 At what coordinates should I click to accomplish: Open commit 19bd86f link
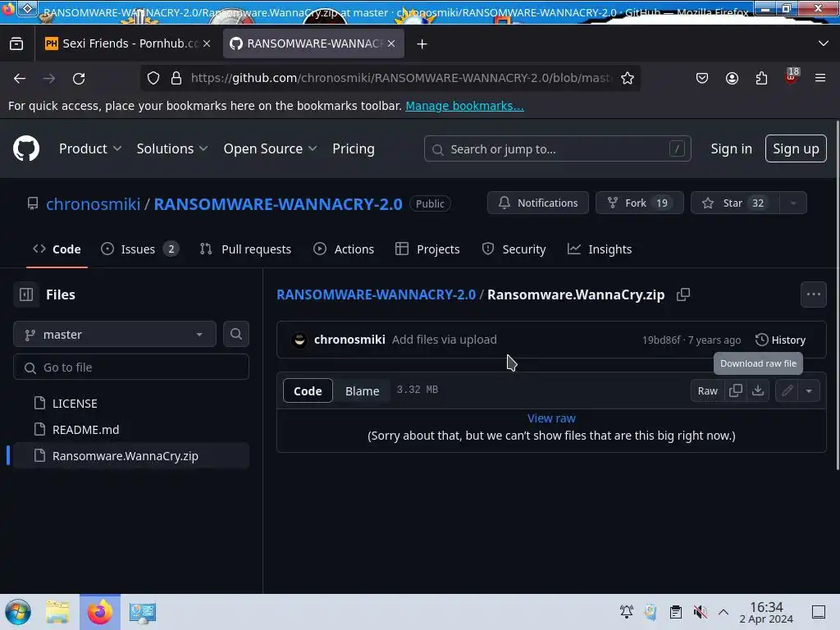coord(661,340)
